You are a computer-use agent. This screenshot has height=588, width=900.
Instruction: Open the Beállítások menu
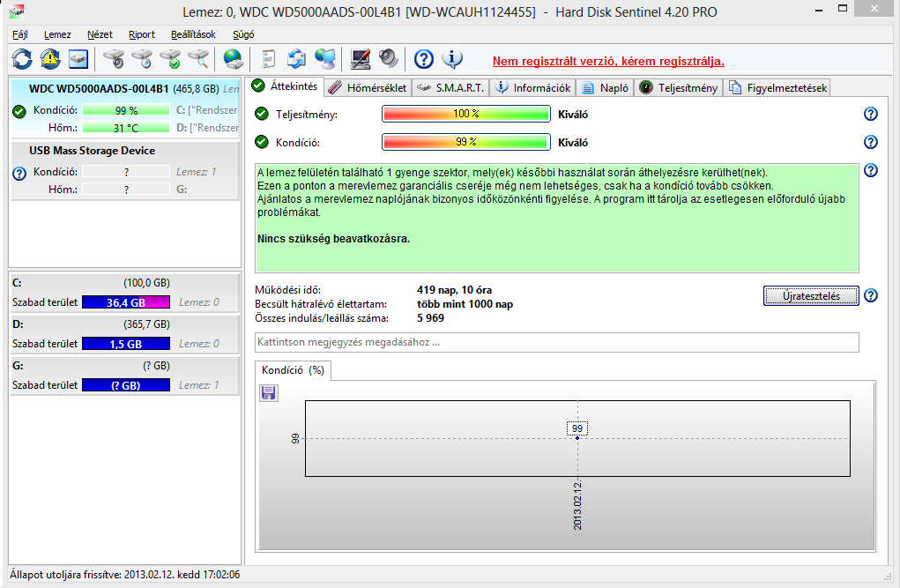point(193,34)
